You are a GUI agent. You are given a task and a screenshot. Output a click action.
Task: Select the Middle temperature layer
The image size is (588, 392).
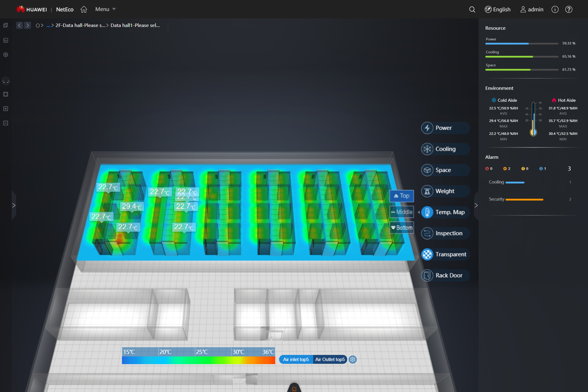401,212
